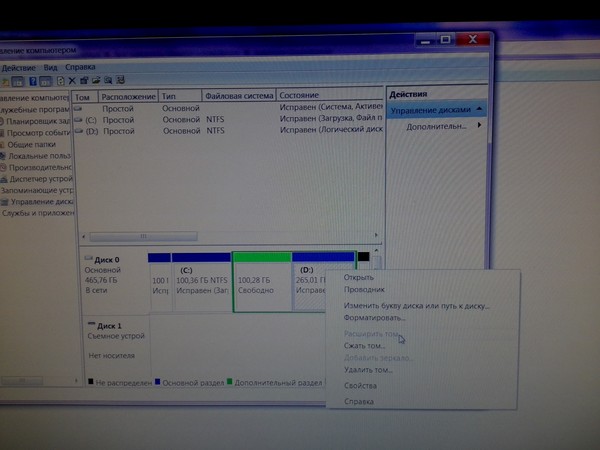Choose Изменить букву диска или путь к диску
The width and height of the screenshot is (600, 450).
point(416,306)
